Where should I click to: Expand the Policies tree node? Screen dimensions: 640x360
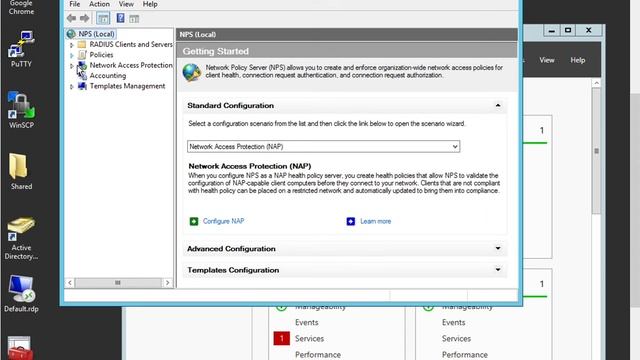(72, 55)
